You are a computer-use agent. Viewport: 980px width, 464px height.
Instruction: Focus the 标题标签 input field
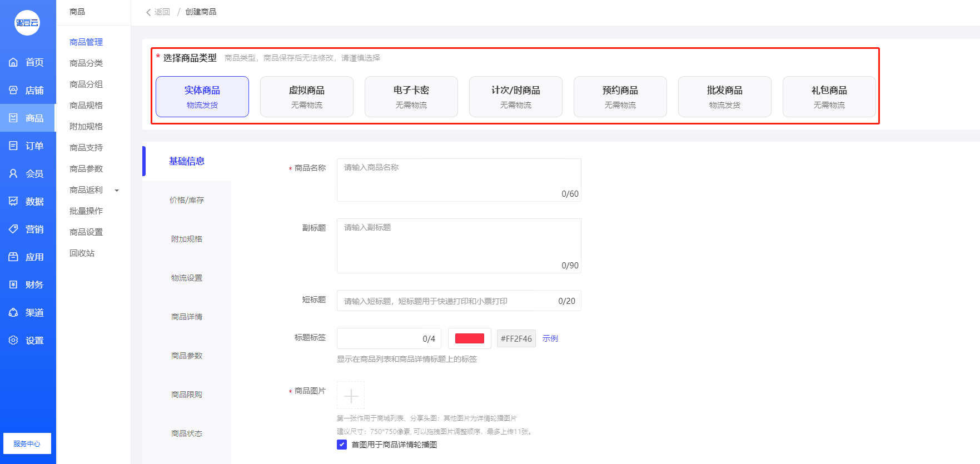pos(389,338)
